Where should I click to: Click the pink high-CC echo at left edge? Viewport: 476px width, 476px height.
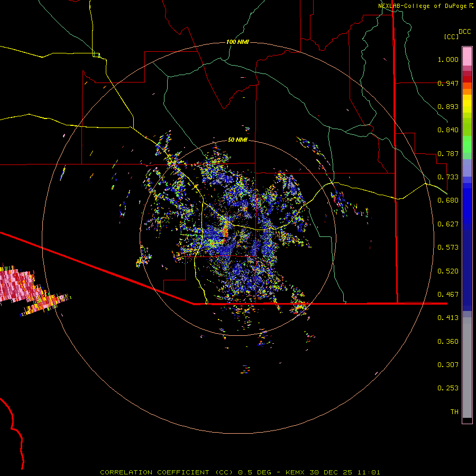coord(17,286)
